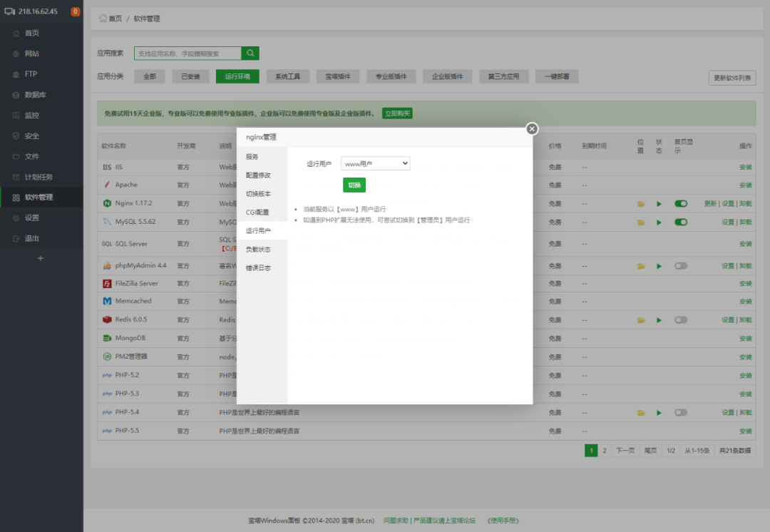
Task: Click the PHP-5.4 folder icon
Action: 641,413
